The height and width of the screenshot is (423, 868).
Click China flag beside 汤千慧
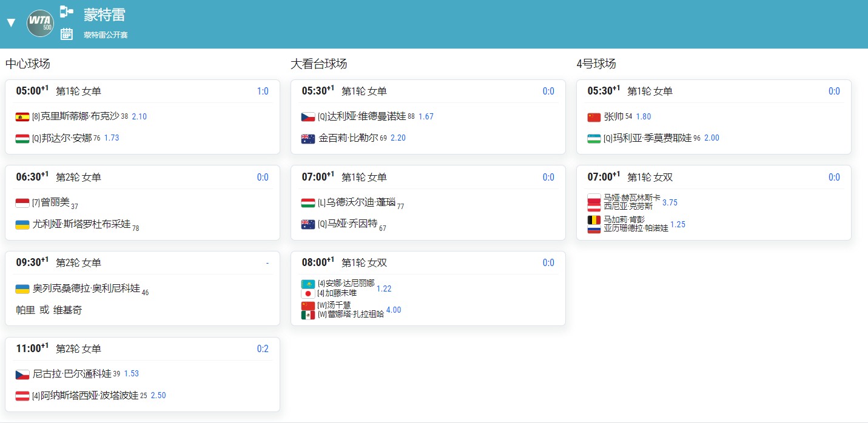coord(308,305)
